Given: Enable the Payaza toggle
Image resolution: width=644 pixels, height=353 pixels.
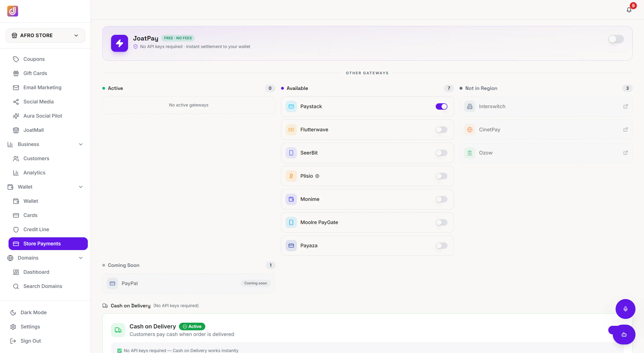Looking at the screenshot, I should (442, 246).
